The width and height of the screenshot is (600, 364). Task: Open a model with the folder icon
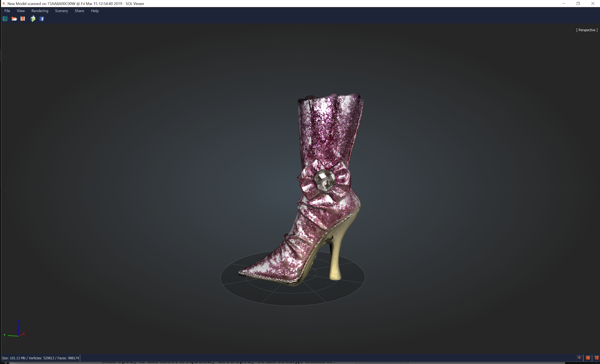click(14, 19)
